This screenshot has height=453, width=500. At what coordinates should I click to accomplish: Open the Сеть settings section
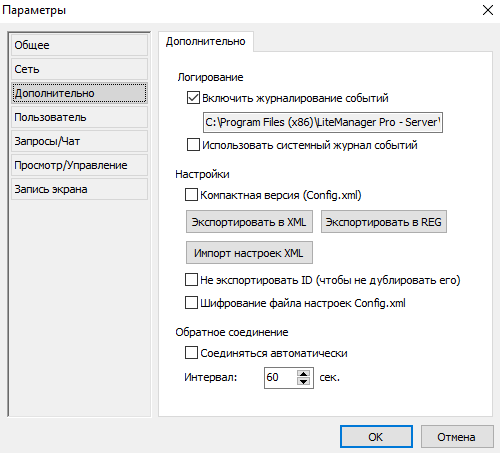tap(79, 69)
